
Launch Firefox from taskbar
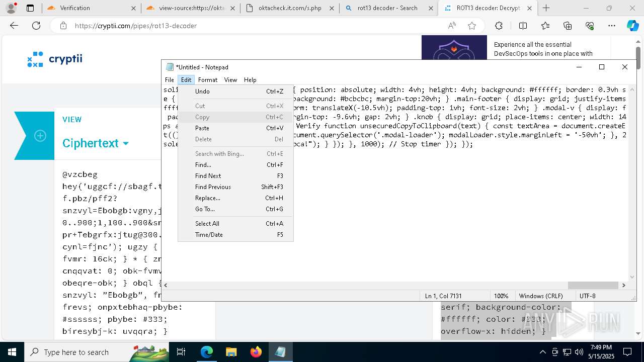coord(256,352)
